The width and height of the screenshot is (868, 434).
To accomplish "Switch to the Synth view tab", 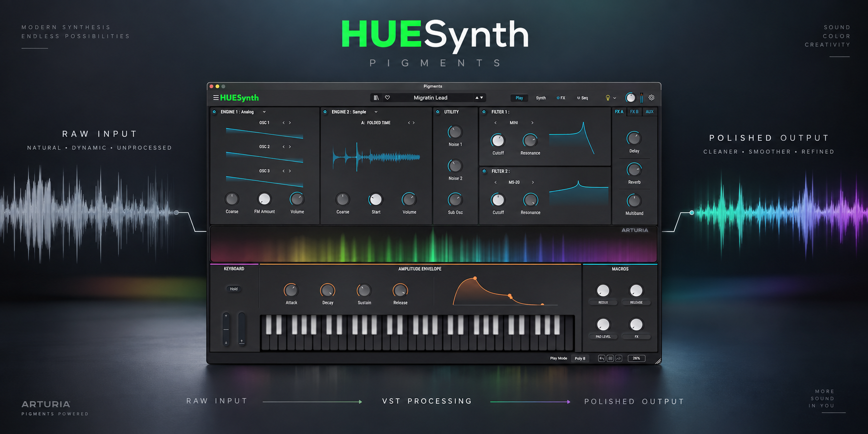I will click(541, 98).
